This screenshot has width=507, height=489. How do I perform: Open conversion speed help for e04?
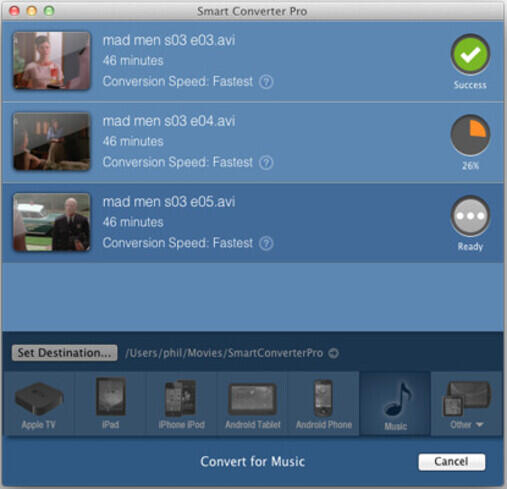tap(266, 163)
